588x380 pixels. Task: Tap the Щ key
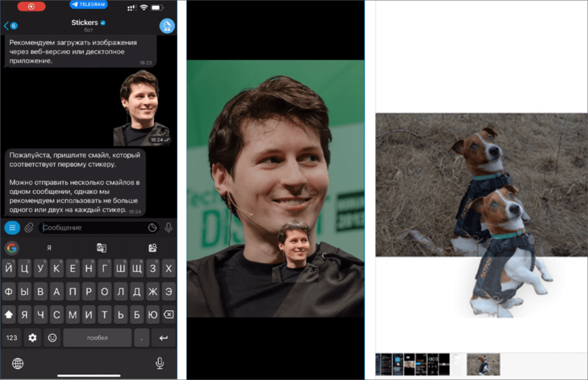pos(137,268)
